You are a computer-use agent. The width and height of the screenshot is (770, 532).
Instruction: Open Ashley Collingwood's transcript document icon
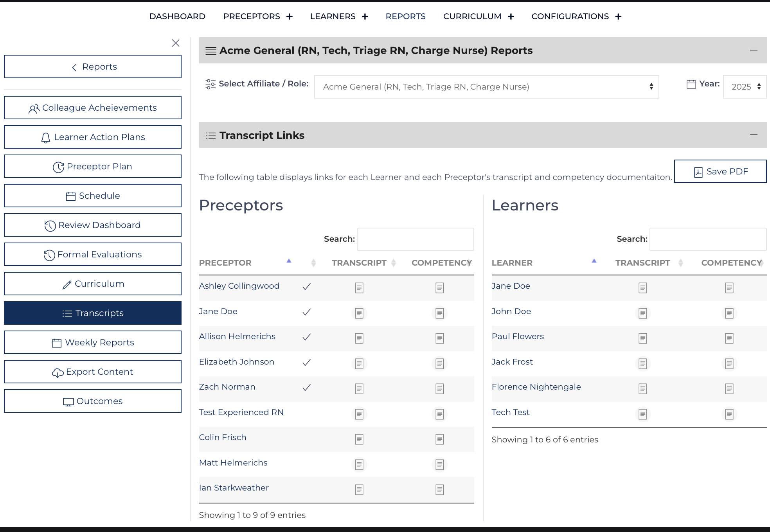pos(359,288)
